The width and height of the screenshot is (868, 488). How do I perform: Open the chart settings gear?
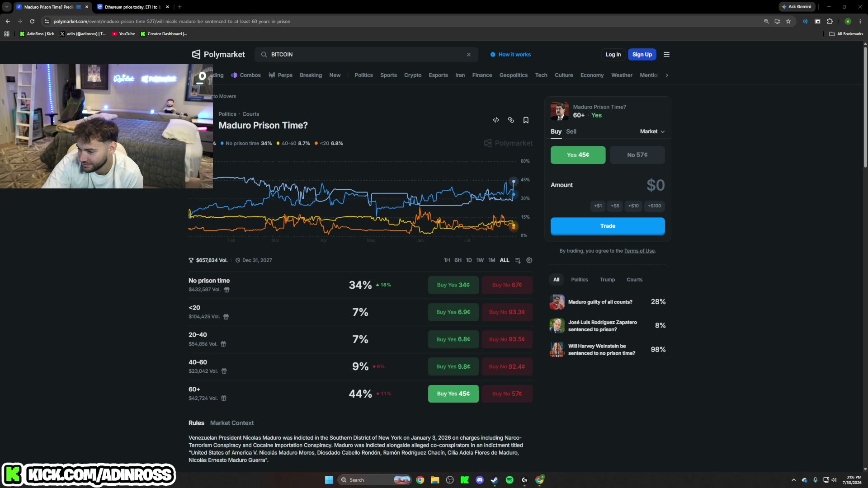point(529,260)
